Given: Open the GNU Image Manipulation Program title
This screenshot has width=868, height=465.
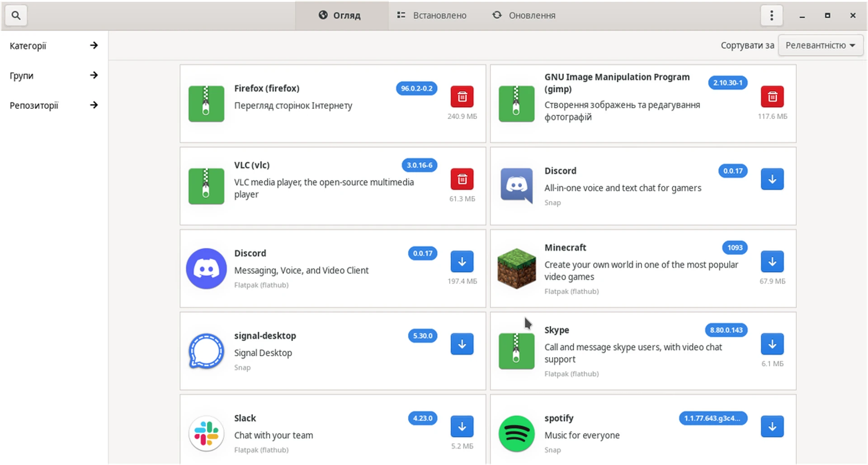Looking at the screenshot, I should tap(617, 83).
